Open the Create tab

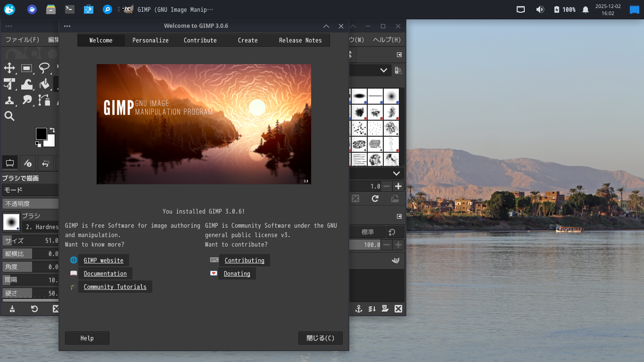[x=248, y=41]
